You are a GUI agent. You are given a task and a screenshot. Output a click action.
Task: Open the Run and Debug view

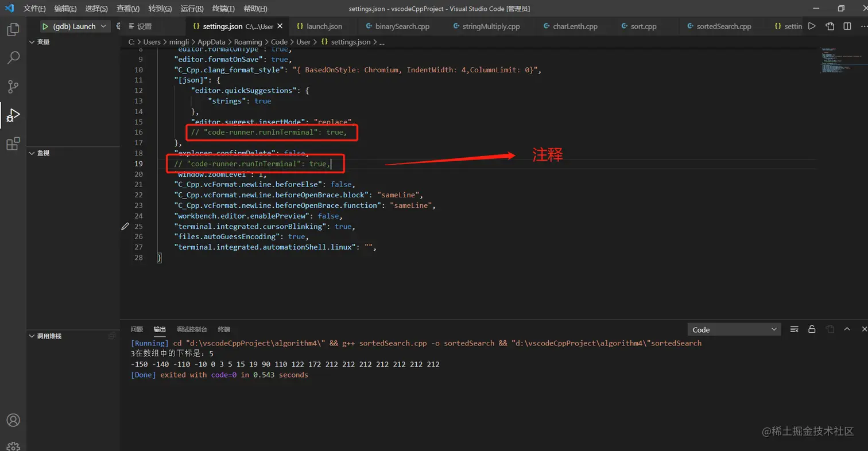(x=13, y=115)
